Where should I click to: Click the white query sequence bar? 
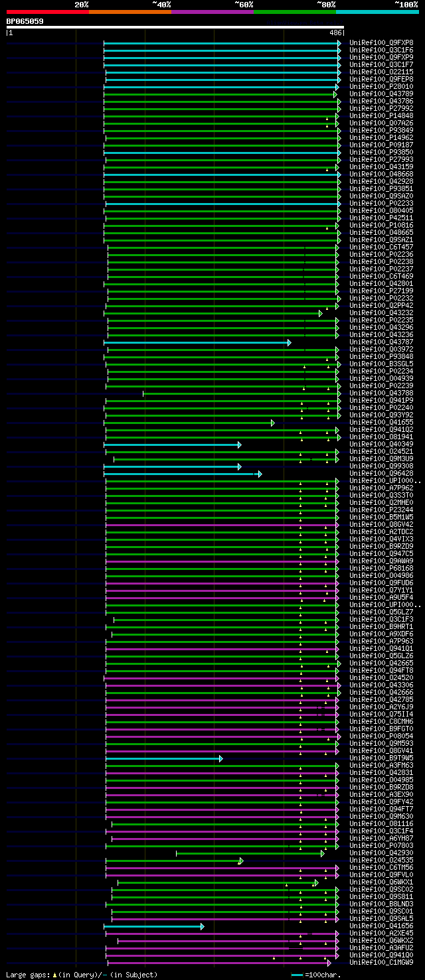(175, 27)
